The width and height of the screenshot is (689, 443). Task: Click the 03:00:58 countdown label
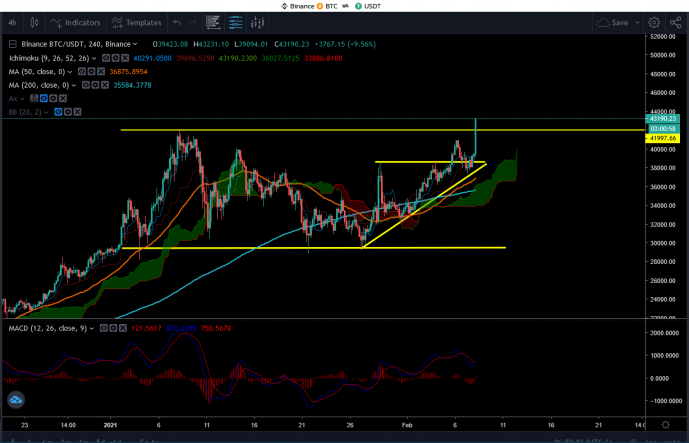[663, 128]
